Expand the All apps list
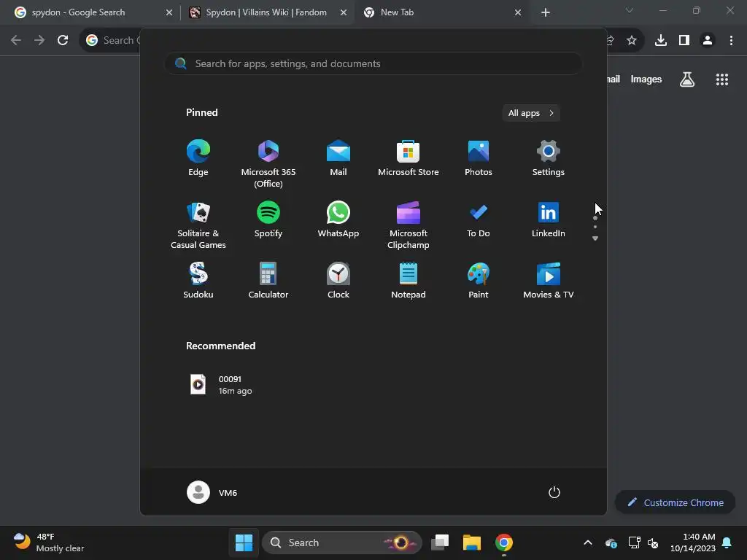 (x=531, y=113)
